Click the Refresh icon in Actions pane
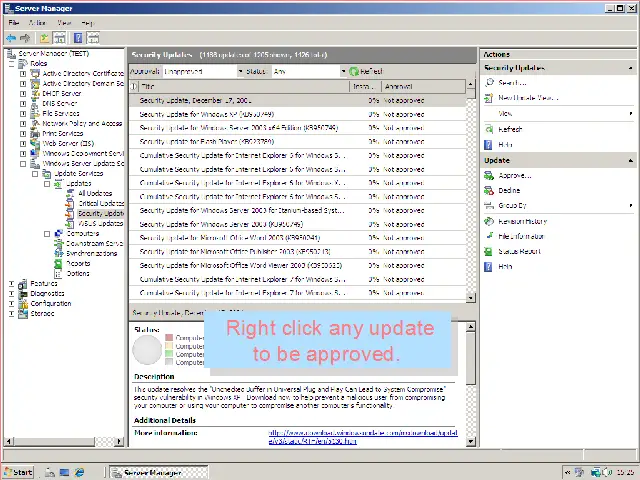The width and height of the screenshot is (640, 480). pyautogui.click(x=489, y=129)
